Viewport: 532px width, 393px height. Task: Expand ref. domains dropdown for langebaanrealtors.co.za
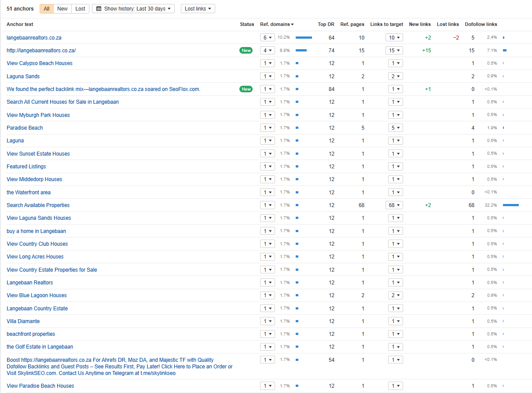coord(268,38)
